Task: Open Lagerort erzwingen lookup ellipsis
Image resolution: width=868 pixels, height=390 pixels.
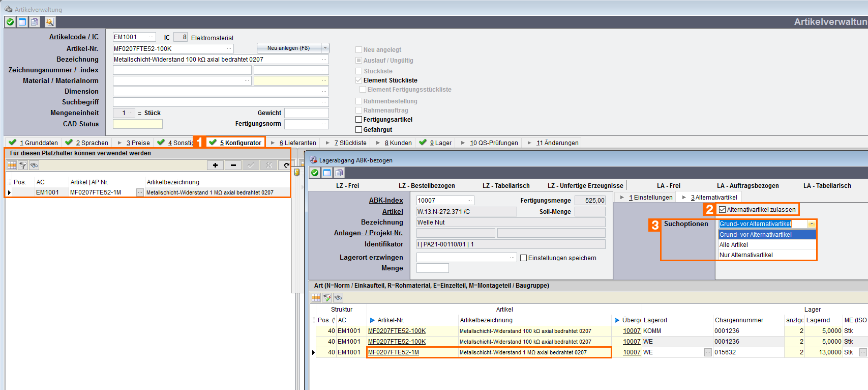Action: (513, 258)
